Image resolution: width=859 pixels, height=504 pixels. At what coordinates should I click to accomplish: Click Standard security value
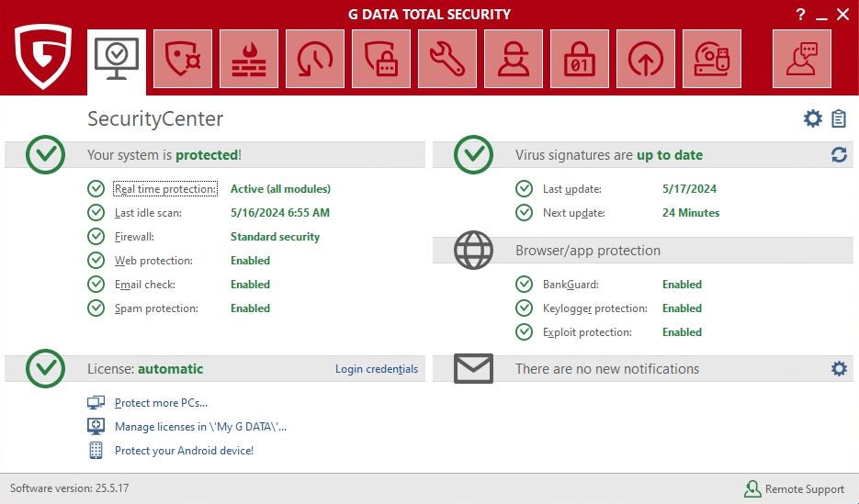pyautogui.click(x=275, y=237)
